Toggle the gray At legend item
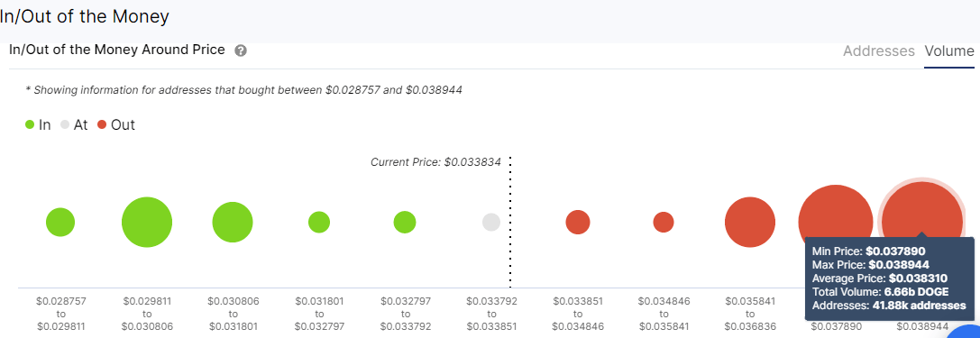This screenshot has height=338, width=980. [74, 125]
